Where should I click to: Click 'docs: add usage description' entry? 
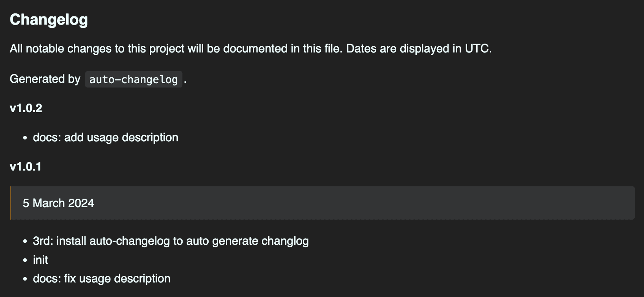[106, 137]
